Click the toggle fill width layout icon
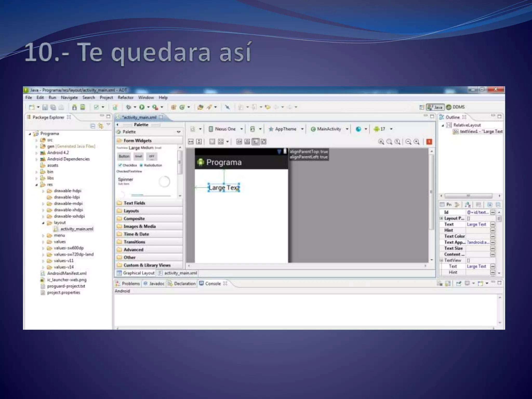 191,142
